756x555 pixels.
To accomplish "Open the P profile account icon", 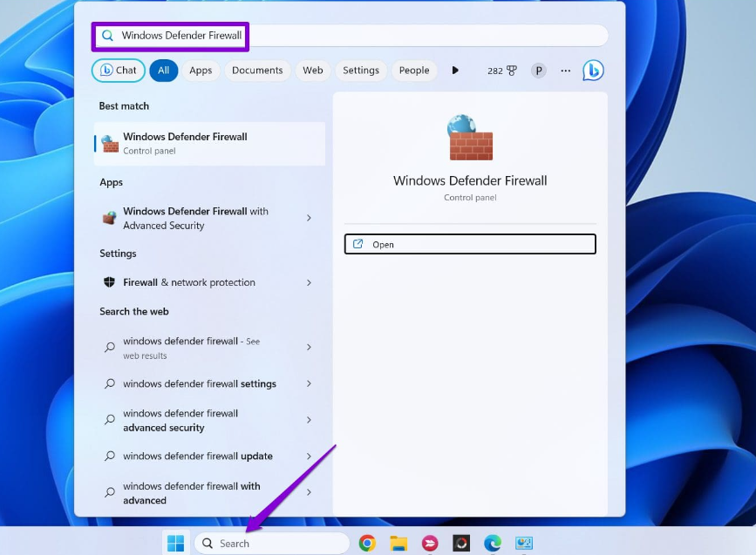I will 539,71.
